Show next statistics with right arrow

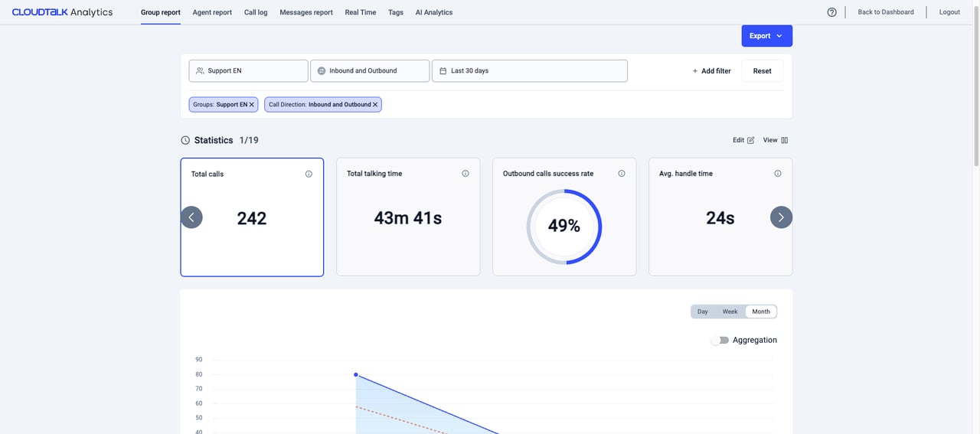pos(781,217)
